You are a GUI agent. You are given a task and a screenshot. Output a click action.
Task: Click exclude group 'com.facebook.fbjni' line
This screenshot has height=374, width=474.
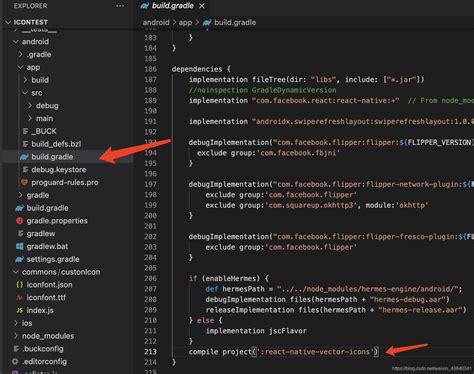coord(268,153)
